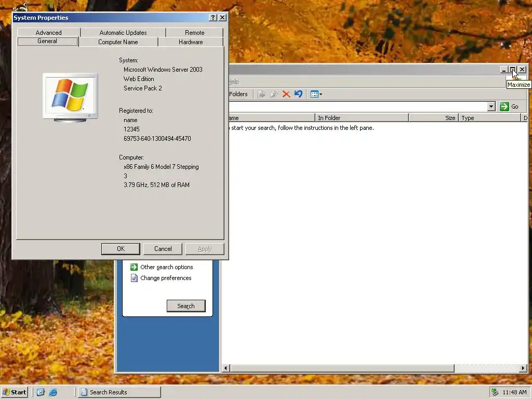Viewport: 532px width, 399px height.
Task: Click the network tray icon
Action: [x=495, y=392]
